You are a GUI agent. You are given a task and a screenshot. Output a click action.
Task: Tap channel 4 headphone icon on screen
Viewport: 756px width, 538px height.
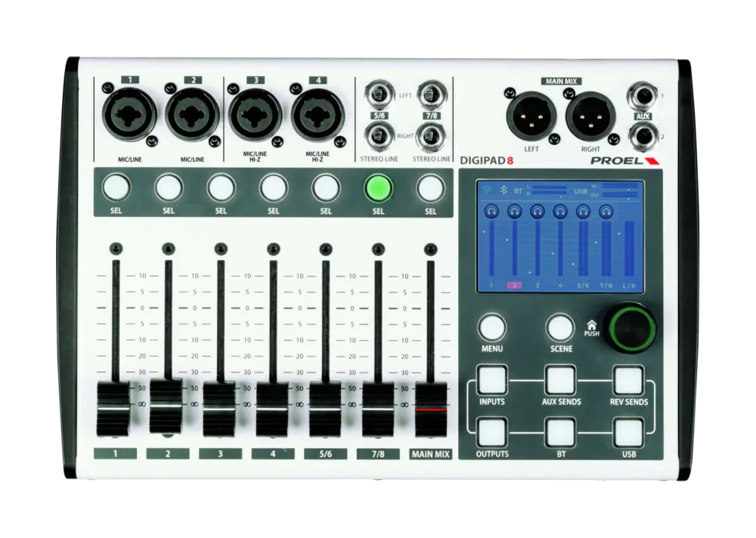tap(560, 211)
